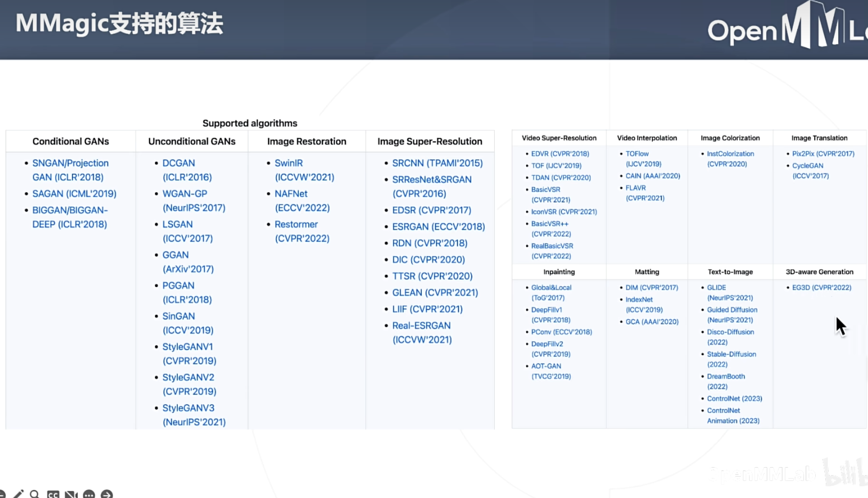868x498 pixels.
Task: Open the FLAVR (CVPR'2021) link
Action: [645, 193]
